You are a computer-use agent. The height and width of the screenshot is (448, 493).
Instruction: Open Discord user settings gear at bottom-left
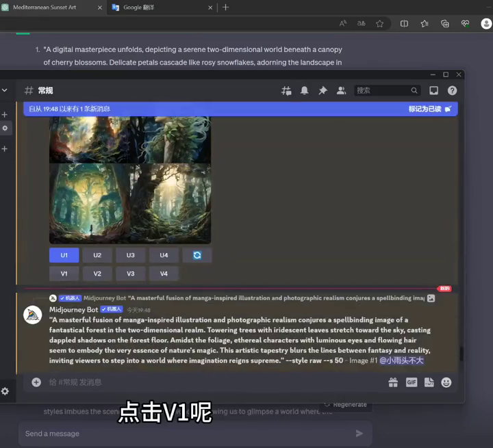tap(5, 391)
